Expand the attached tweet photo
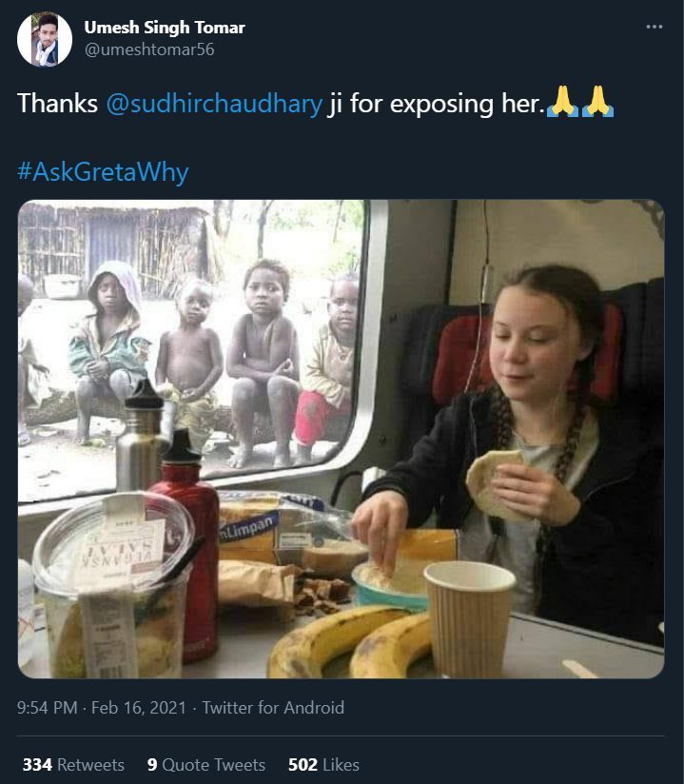 341,439
